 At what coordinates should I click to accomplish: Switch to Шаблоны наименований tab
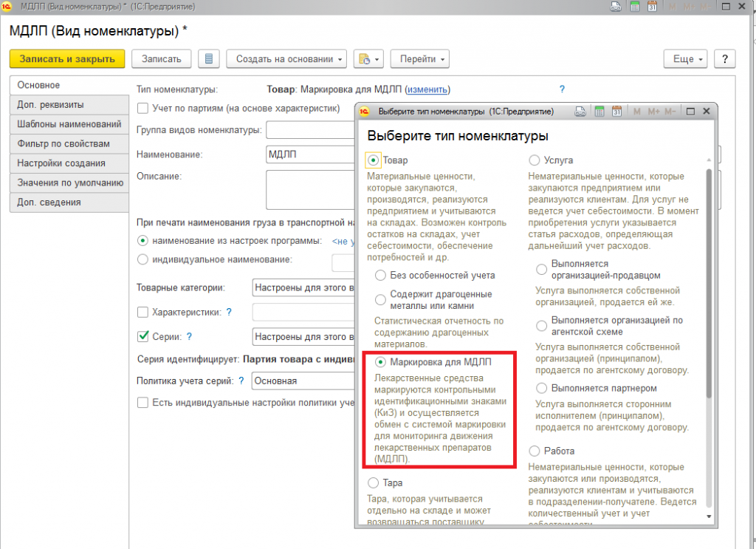click(x=69, y=124)
